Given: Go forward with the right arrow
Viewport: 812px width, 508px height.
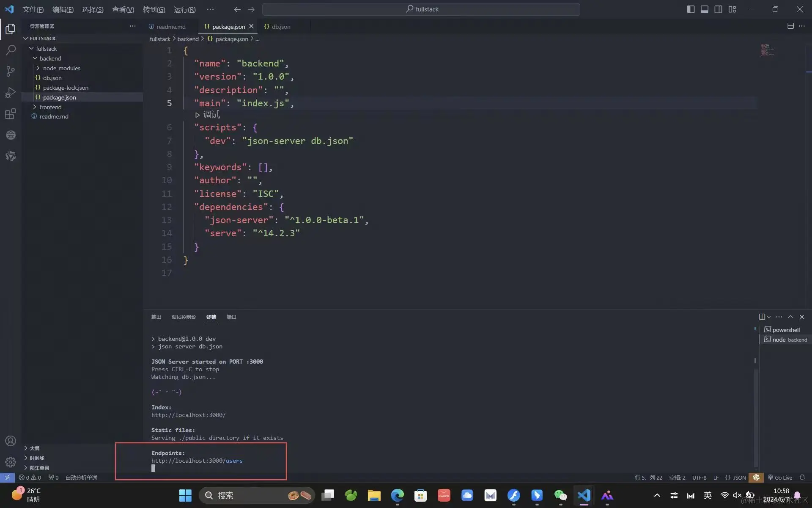Looking at the screenshot, I should pos(251,9).
